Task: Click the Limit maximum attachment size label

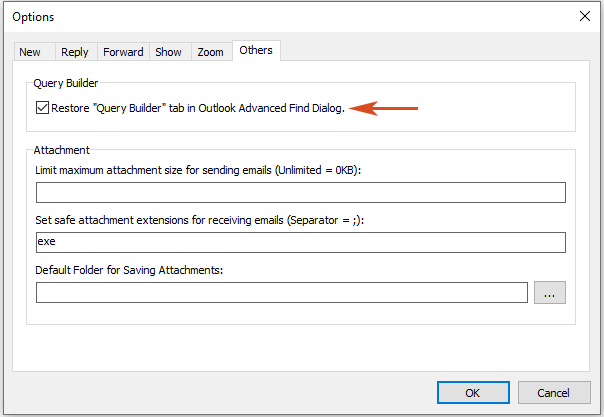Action: pyautogui.click(x=197, y=170)
